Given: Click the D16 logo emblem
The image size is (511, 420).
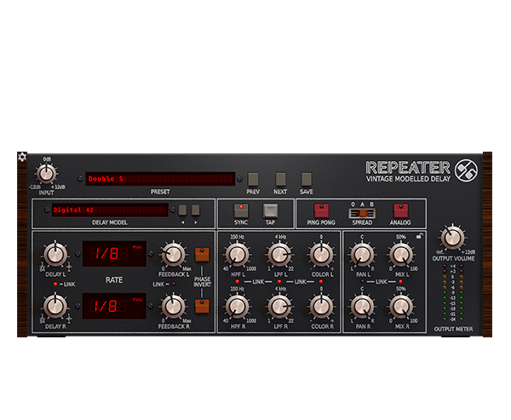Looking at the screenshot, I should tap(466, 170).
